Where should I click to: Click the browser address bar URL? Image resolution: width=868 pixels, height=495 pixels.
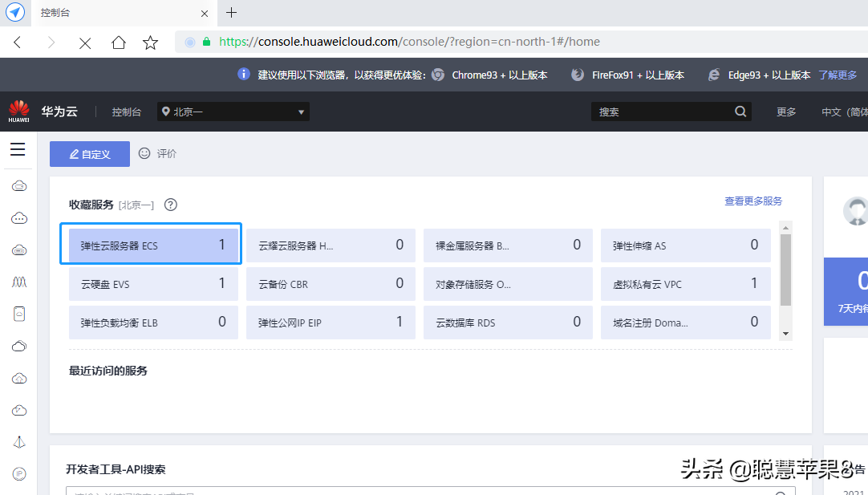click(409, 42)
